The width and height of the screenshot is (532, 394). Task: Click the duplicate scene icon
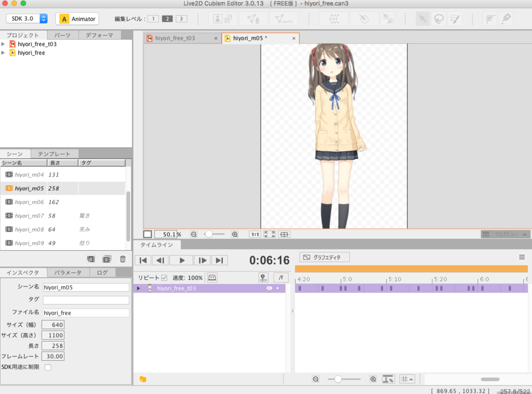pyautogui.click(x=107, y=259)
